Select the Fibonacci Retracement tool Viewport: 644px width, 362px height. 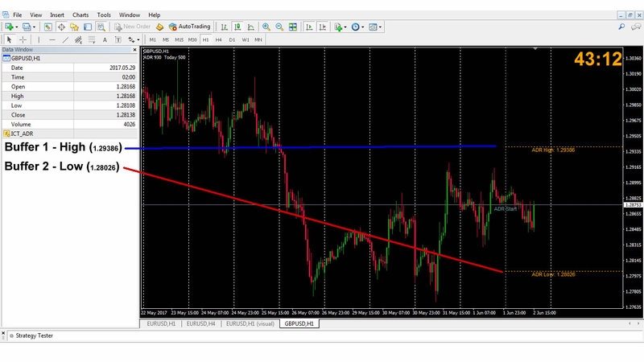click(x=92, y=39)
